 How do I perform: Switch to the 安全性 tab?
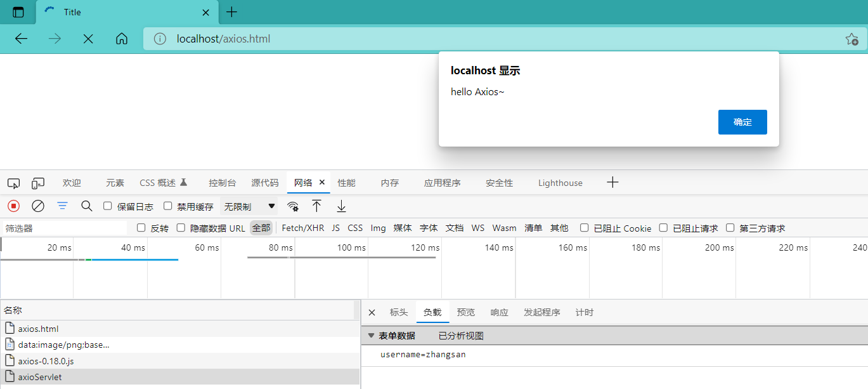[499, 183]
